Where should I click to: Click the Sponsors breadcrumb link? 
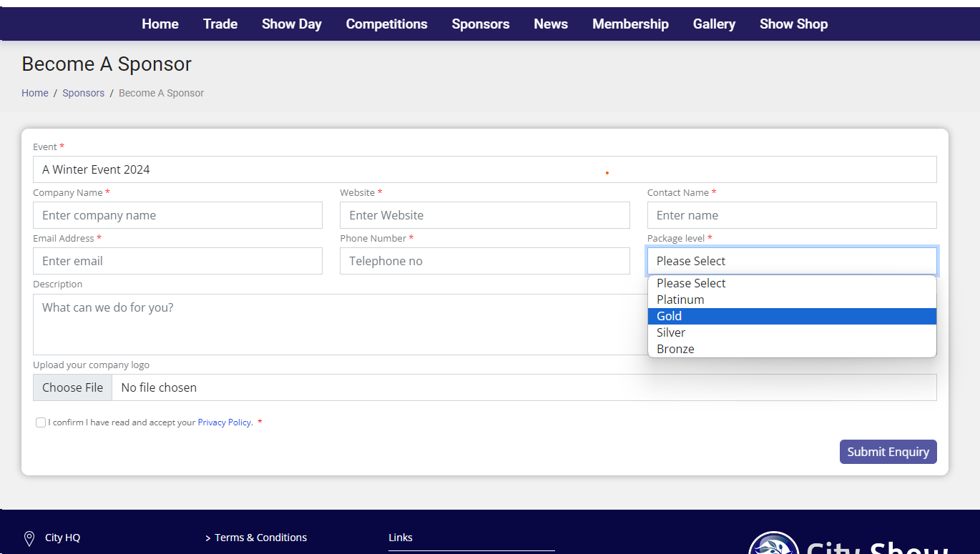click(x=83, y=93)
